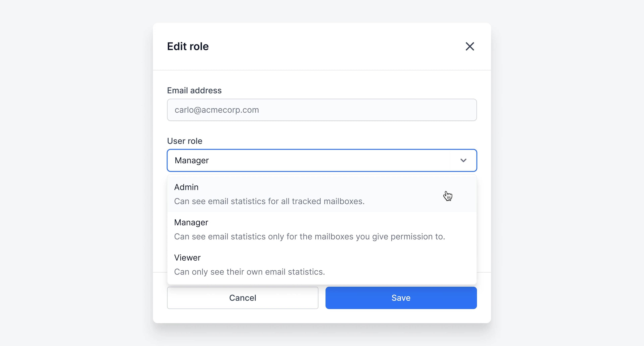
Task: Open the User role combo box
Action: point(322,160)
